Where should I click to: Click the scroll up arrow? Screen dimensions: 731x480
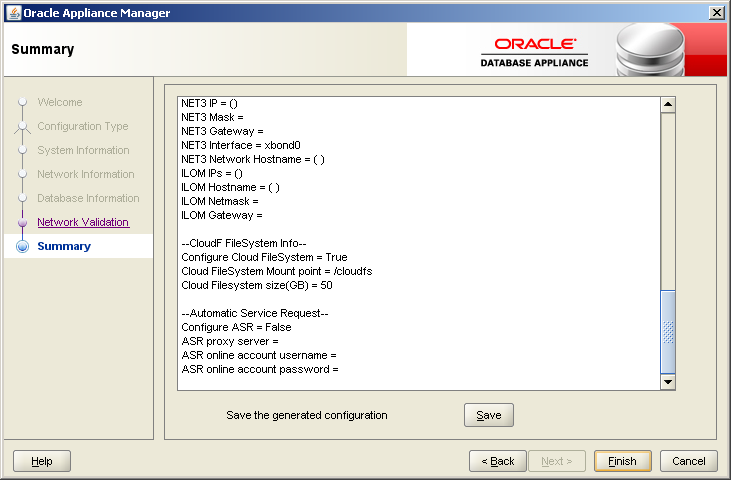point(668,104)
